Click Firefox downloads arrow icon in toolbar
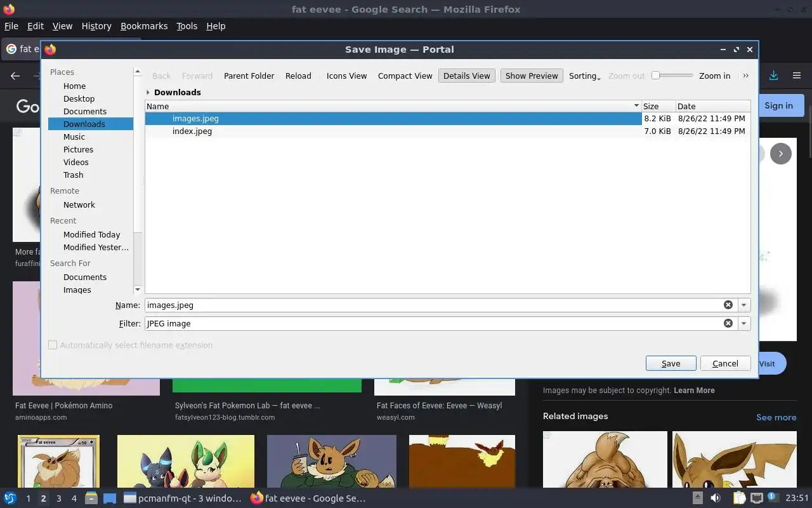Screen dimensions: 812x508 pyautogui.click(x=773, y=76)
